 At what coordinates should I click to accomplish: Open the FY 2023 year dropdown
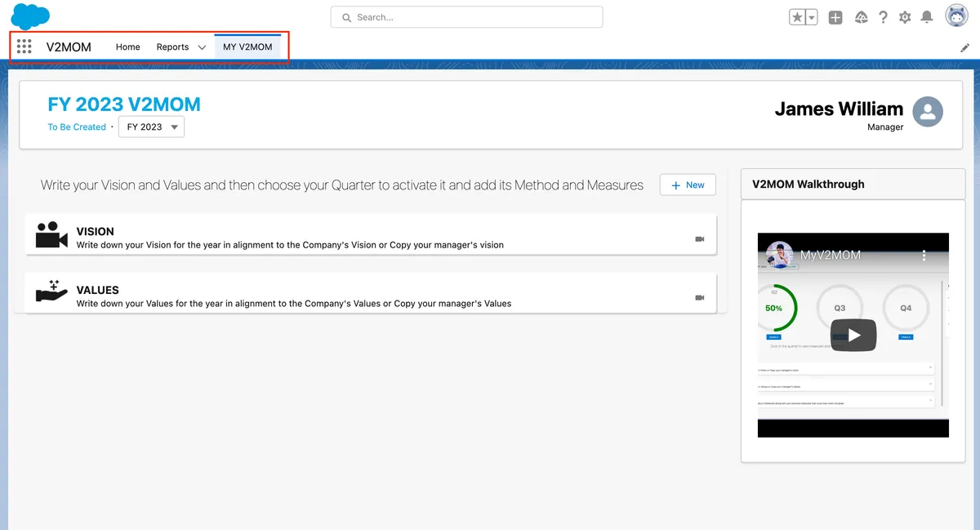pos(151,127)
